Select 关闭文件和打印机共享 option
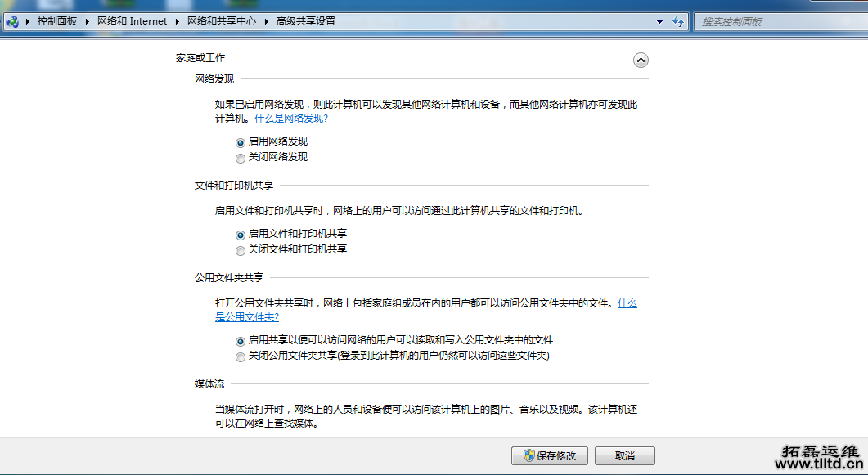Viewport: 868px width, 475px height. [240, 250]
